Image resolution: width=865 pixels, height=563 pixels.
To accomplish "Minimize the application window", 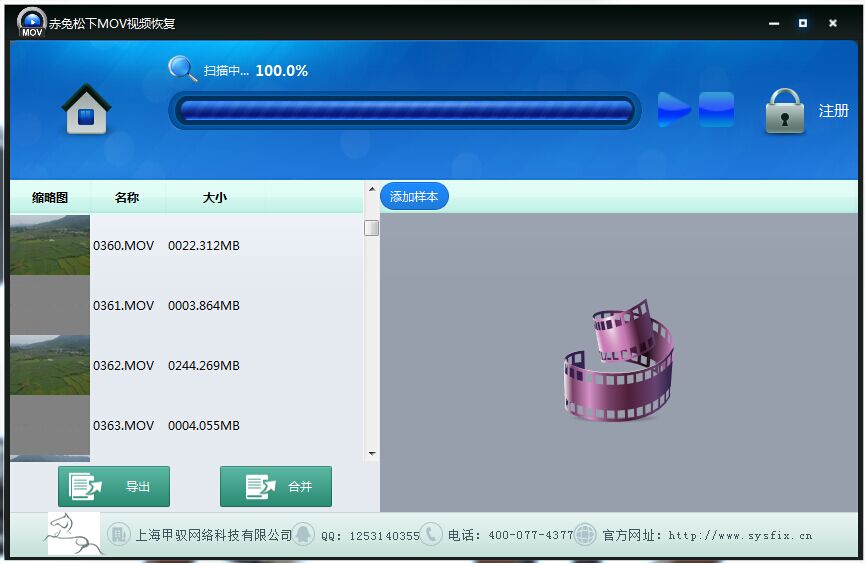I will click(774, 23).
